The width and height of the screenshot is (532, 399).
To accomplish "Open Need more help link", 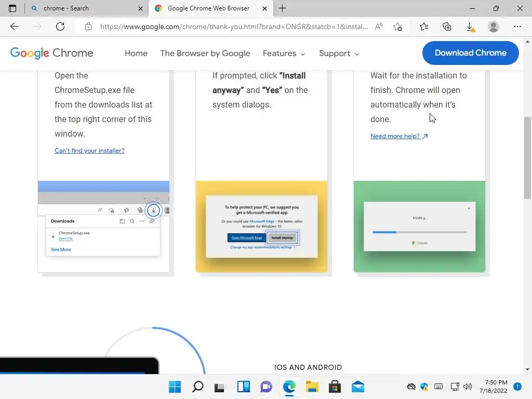I will [399, 136].
